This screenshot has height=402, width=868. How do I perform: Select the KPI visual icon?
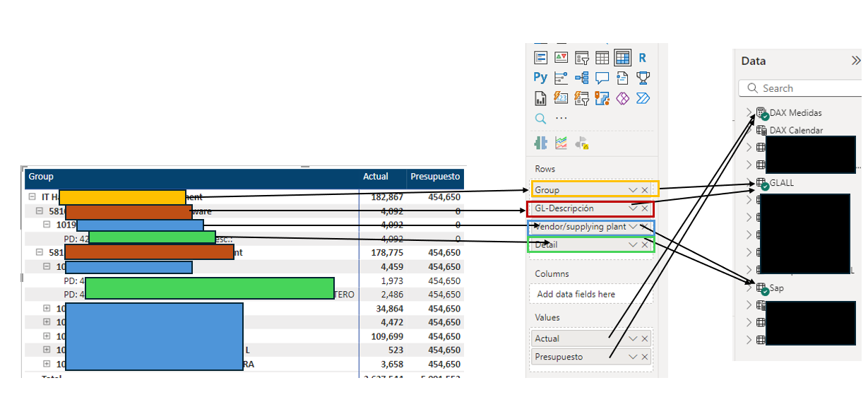[561, 58]
